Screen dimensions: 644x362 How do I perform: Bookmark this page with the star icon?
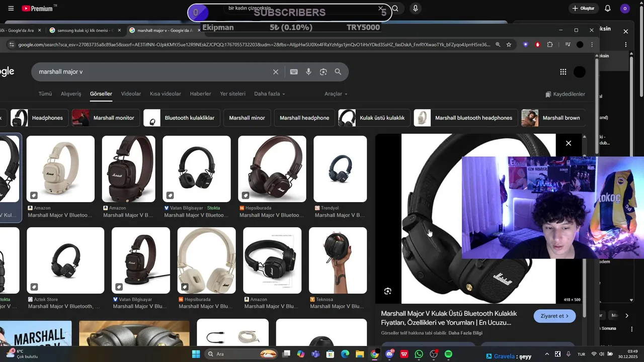coord(509,45)
